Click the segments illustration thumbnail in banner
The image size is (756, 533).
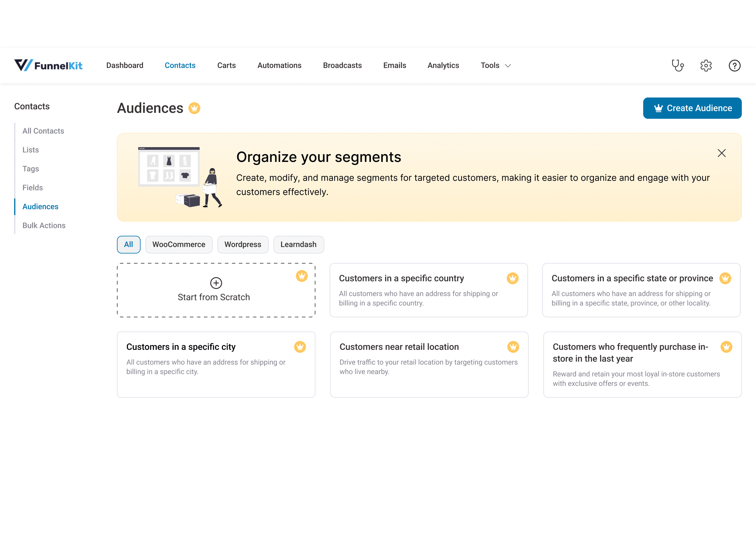180,177
